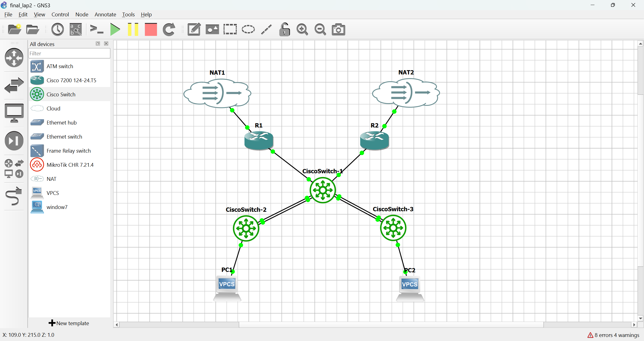Open an existing project via folder icon
Viewport: 644px width, 341px height.
click(x=33, y=29)
